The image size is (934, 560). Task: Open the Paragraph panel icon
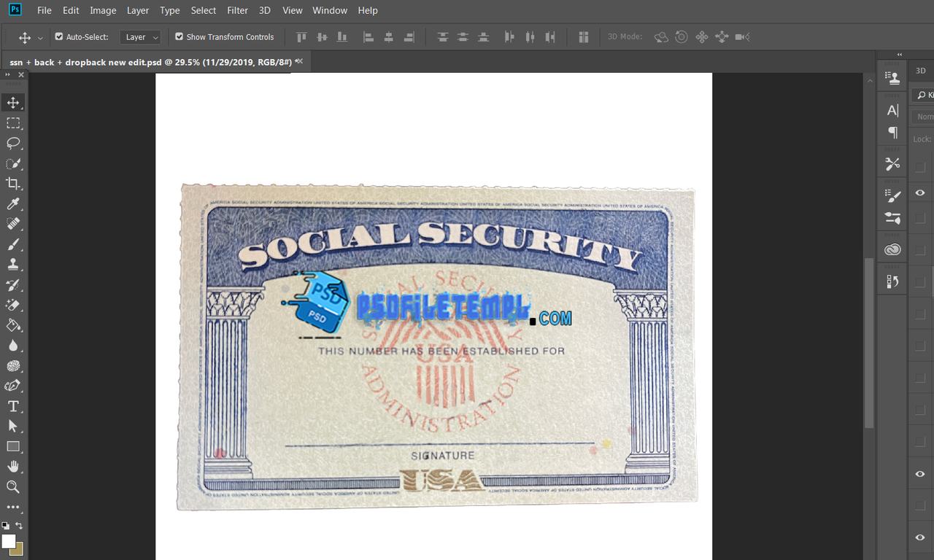click(892, 132)
